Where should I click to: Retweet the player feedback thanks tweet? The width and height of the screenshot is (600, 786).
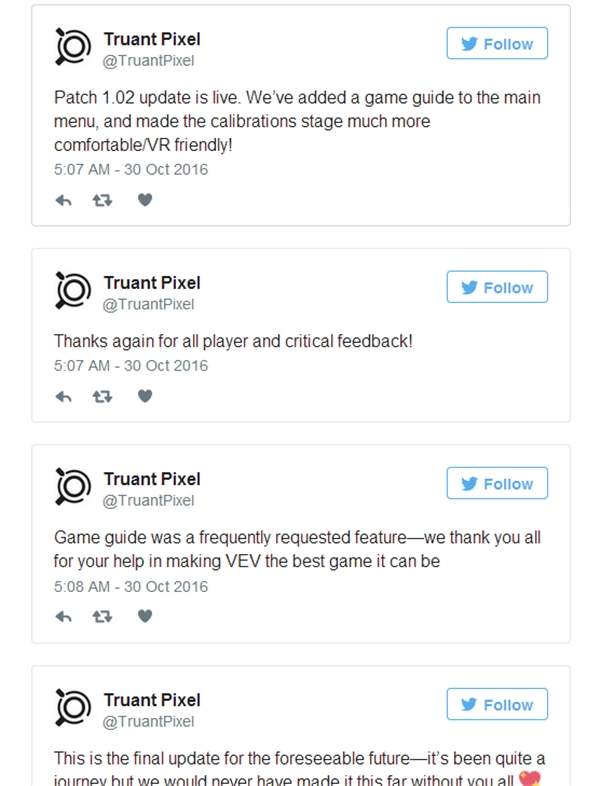pyautogui.click(x=102, y=396)
